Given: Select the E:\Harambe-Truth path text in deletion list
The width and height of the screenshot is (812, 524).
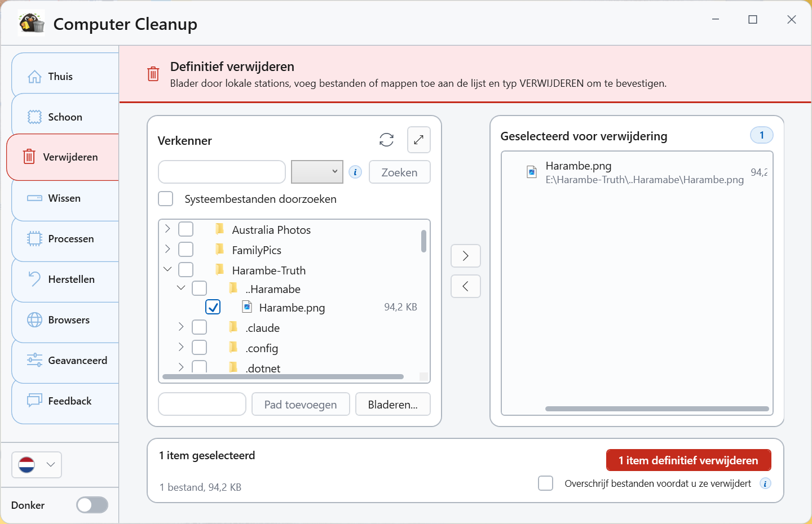Looking at the screenshot, I should (x=645, y=180).
